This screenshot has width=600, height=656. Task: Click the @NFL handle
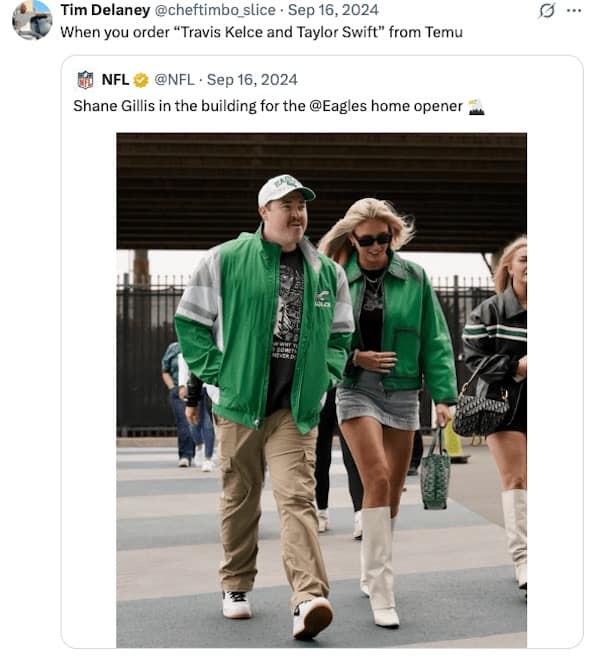[174, 80]
